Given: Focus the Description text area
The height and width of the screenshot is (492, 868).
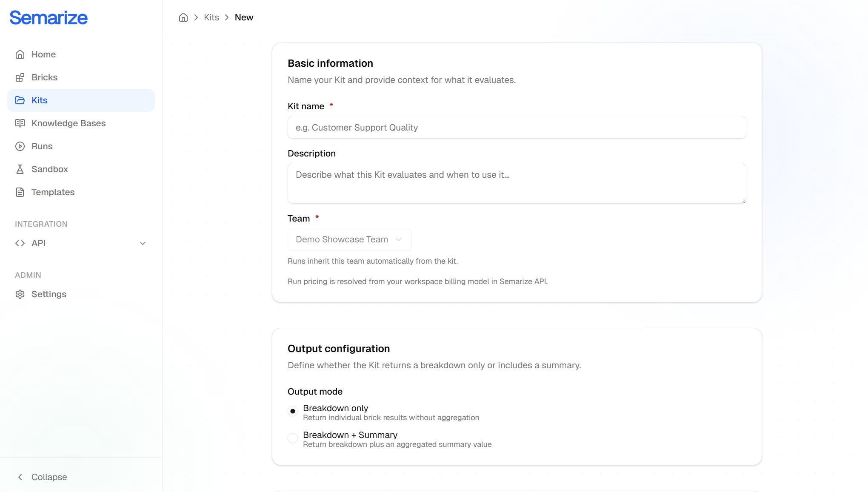Looking at the screenshot, I should 517,183.
